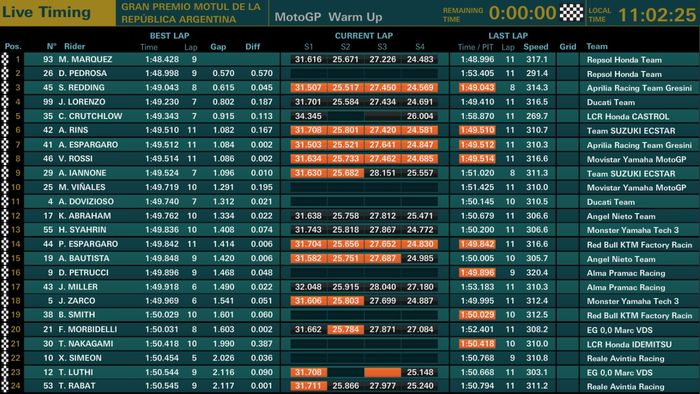Select rider X. SIMEON
This screenshot has height=394, width=700.
point(80,358)
